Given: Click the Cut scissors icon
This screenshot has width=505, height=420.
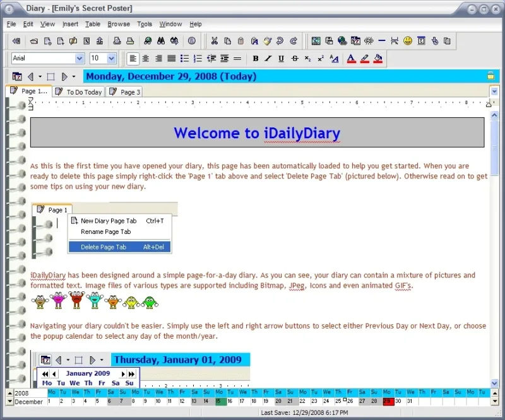Looking at the screenshot, I should [214, 41].
